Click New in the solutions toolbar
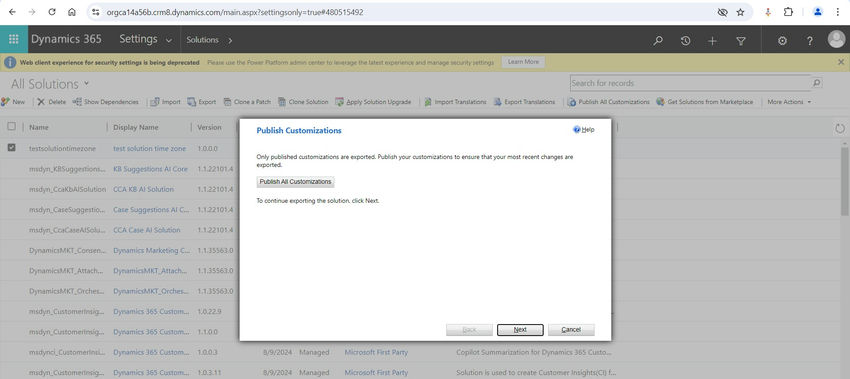The image size is (850, 379). [x=13, y=102]
